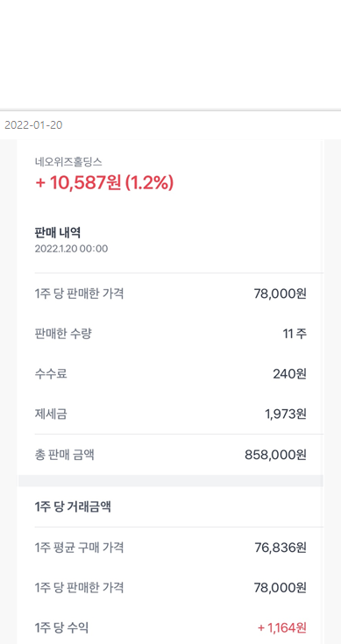Image resolution: width=341 pixels, height=644 pixels.
Task: Click the 제세금 tax label
Action: [x=51, y=414]
